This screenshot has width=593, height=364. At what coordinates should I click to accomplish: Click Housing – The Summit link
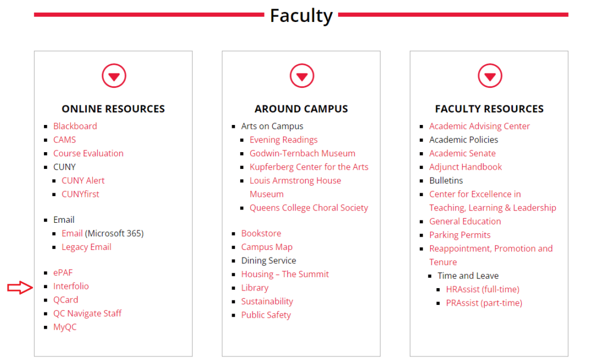coord(285,274)
